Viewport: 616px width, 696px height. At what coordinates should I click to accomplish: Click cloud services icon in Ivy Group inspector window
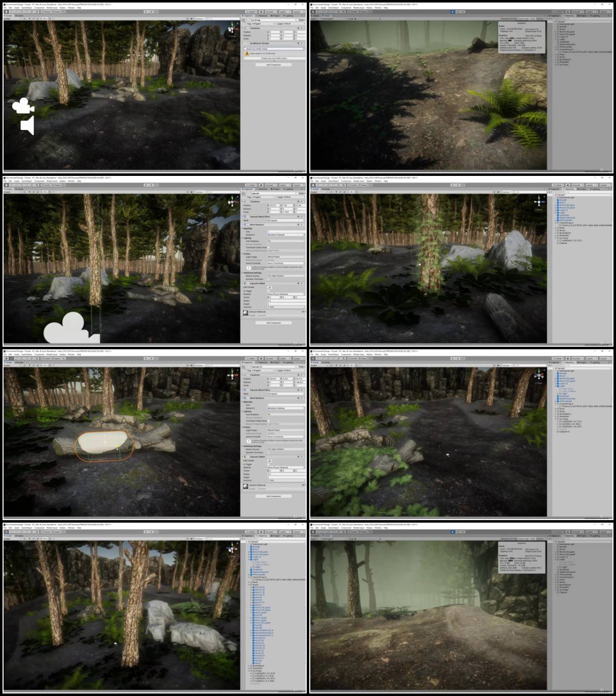(261, 12)
